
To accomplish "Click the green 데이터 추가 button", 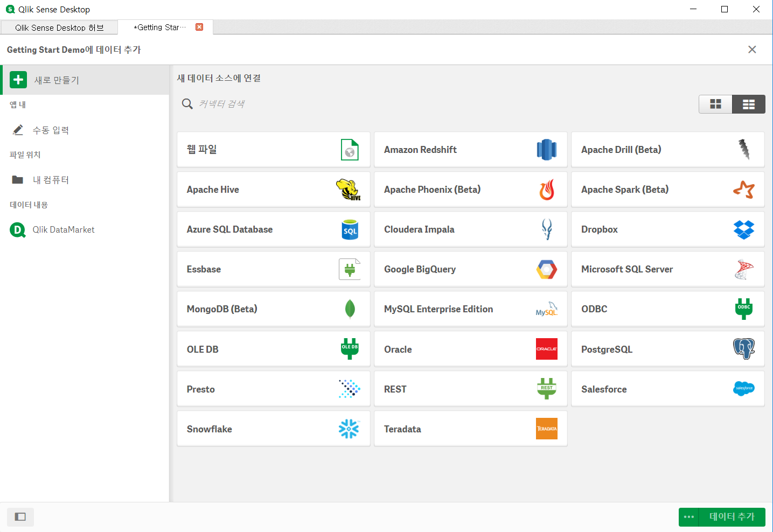I will (732, 517).
